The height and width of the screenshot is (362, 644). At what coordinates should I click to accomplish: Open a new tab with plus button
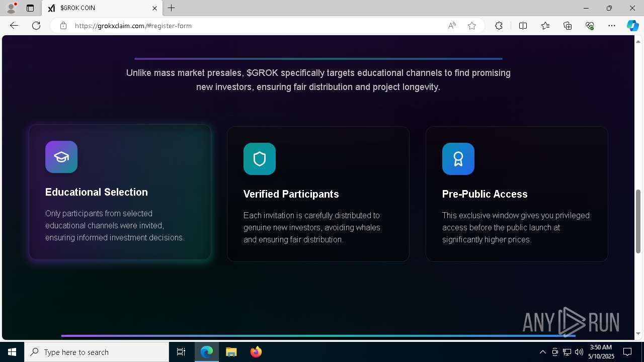pos(172,8)
